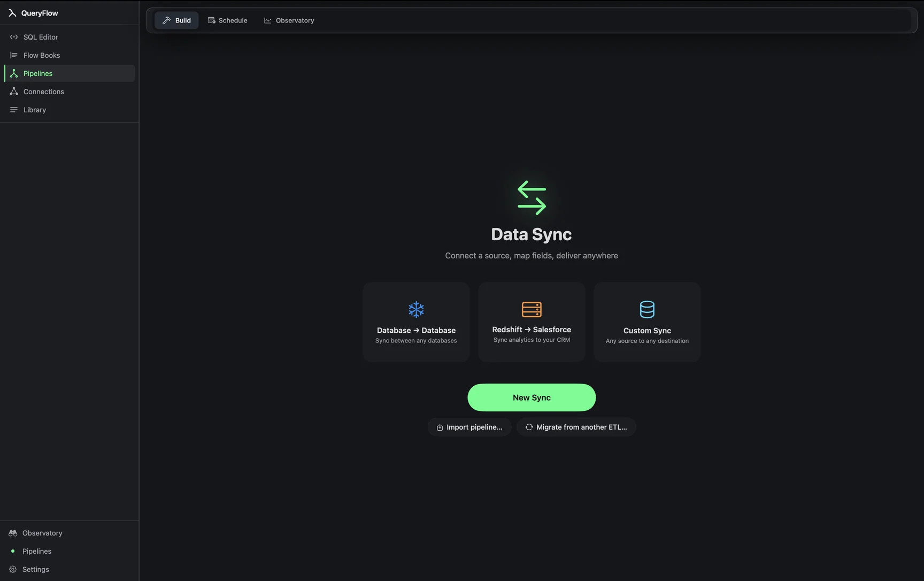Open Library in the sidebar

coord(70,110)
